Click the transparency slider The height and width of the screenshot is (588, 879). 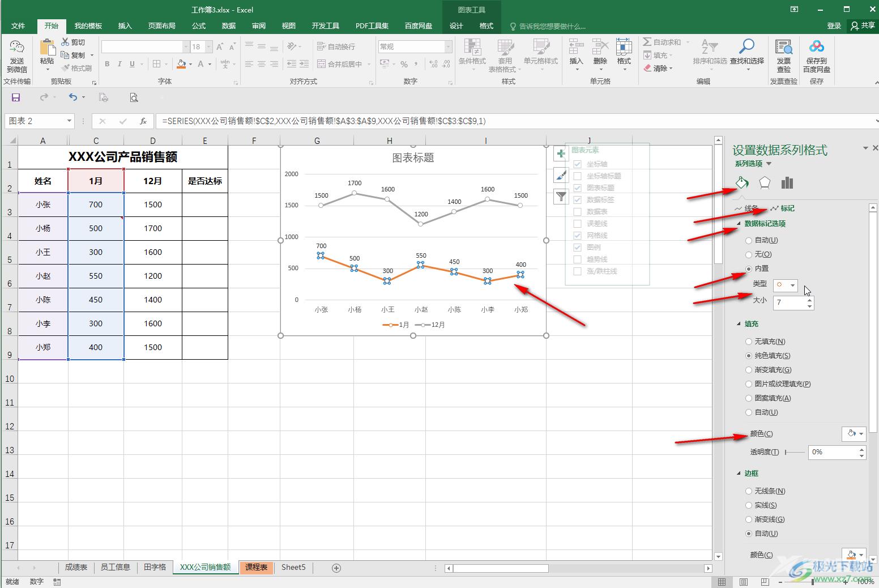[795, 452]
